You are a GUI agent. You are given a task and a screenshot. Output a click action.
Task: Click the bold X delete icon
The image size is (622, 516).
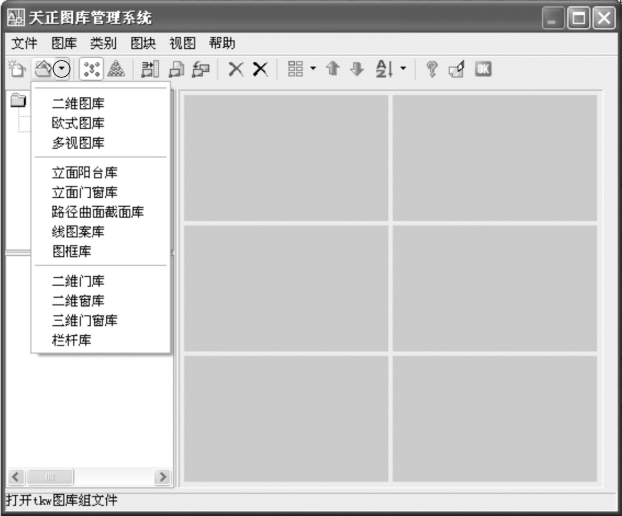pyautogui.click(x=260, y=69)
